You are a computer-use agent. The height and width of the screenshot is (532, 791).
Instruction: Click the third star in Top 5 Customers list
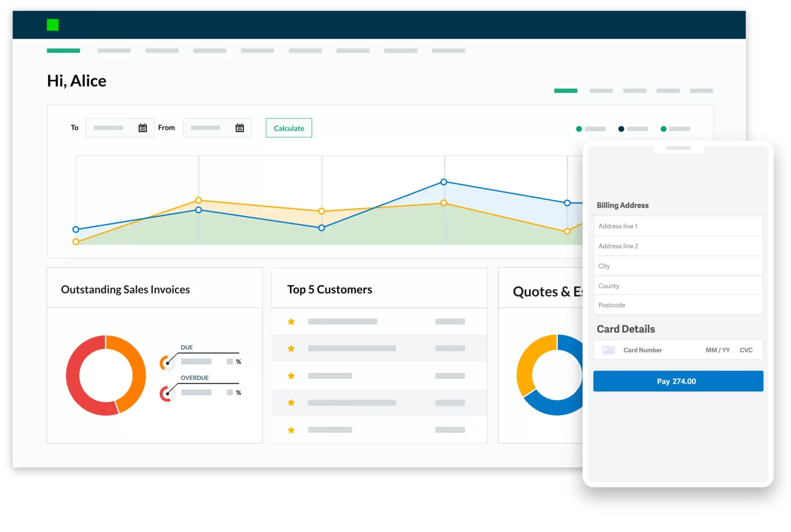(291, 375)
